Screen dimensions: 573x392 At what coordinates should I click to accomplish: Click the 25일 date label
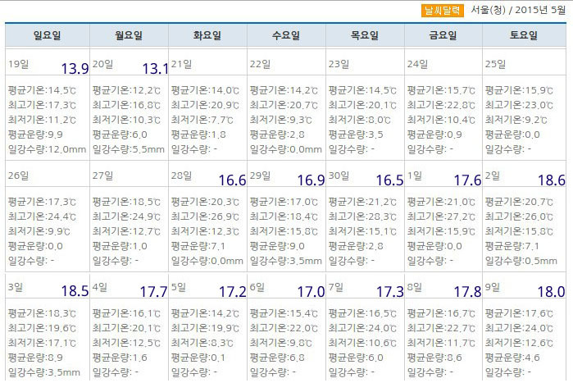point(495,64)
